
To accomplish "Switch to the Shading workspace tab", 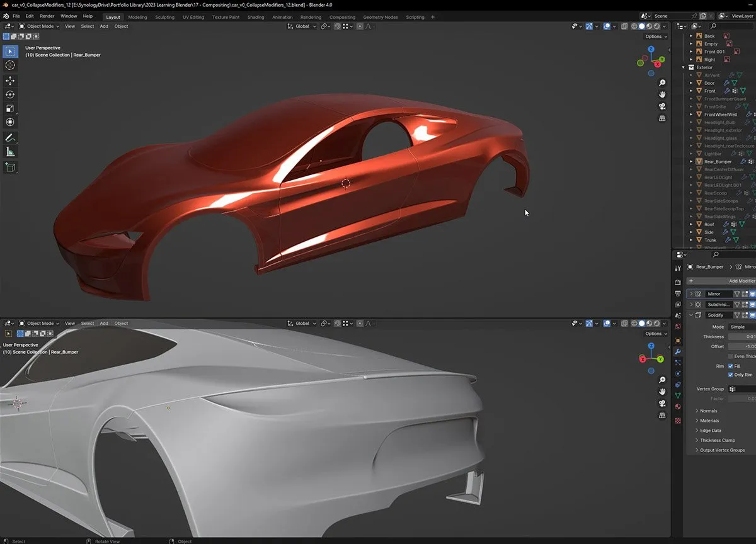I will (256, 17).
